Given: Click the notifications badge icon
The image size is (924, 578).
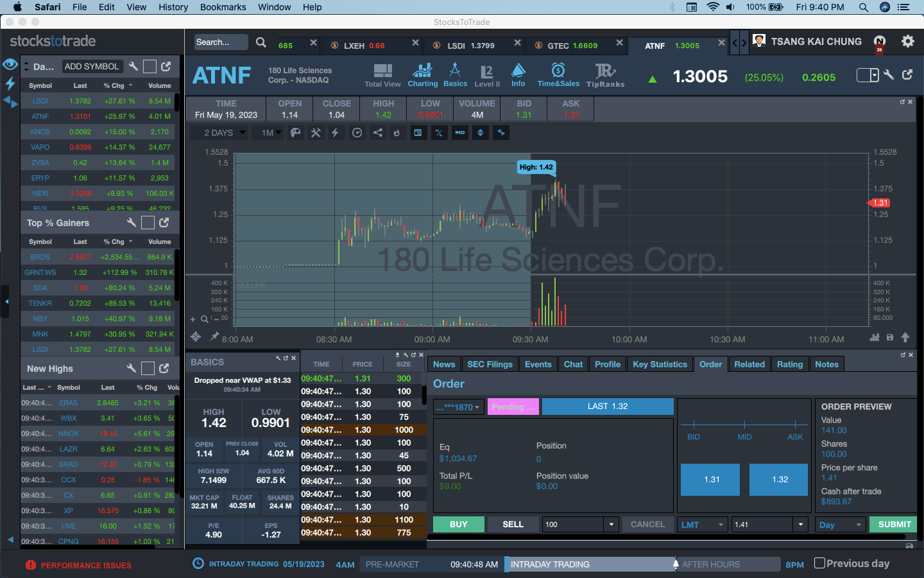Looking at the screenshot, I should [x=880, y=44].
